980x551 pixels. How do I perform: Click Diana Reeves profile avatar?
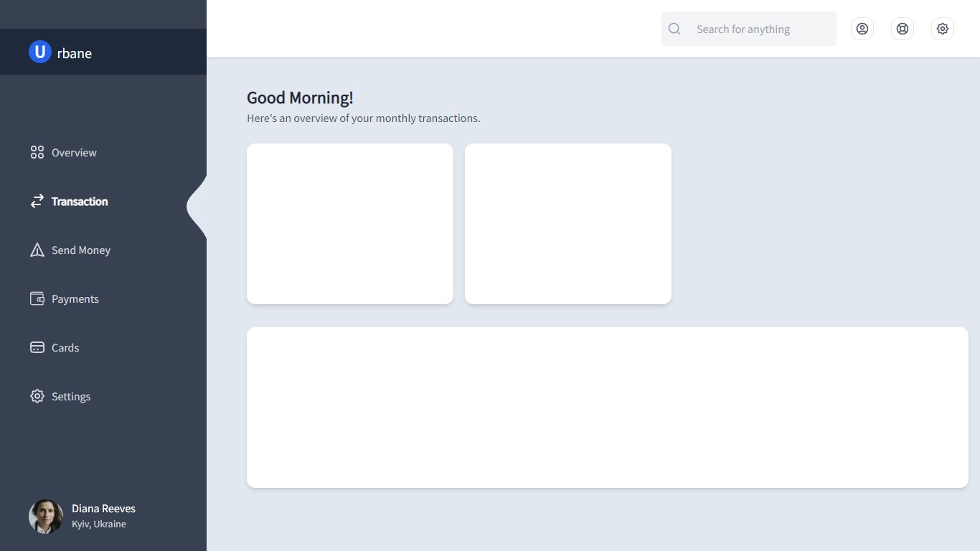45,516
